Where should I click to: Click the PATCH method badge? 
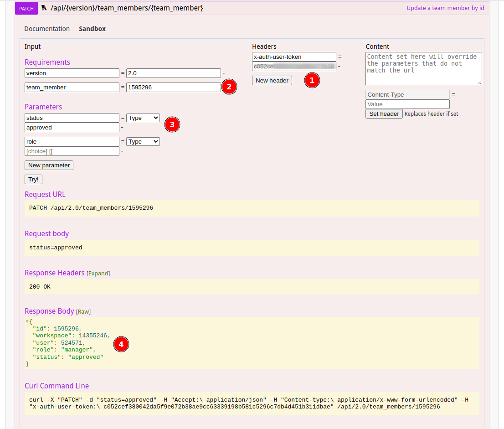click(x=26, y=8)
